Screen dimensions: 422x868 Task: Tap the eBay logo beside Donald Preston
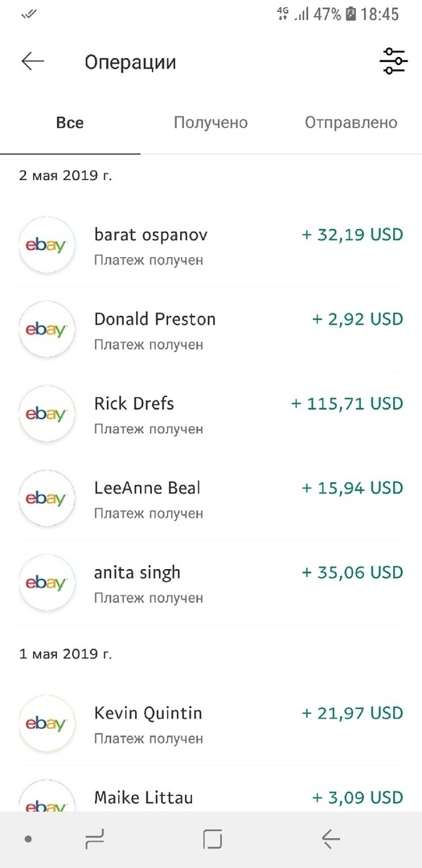[x=47, y=330]
